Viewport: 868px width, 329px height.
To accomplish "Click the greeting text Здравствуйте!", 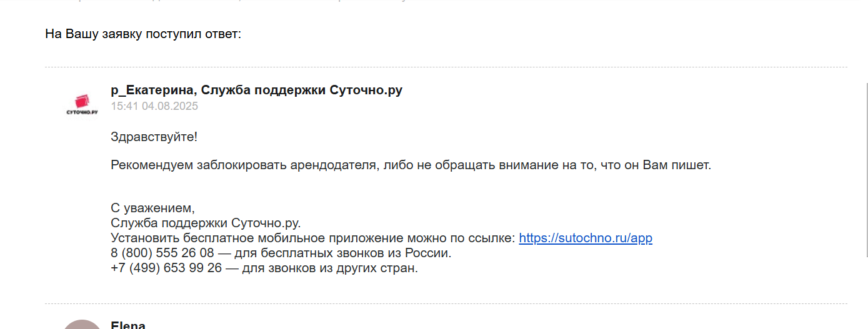I will coord(154,137).
